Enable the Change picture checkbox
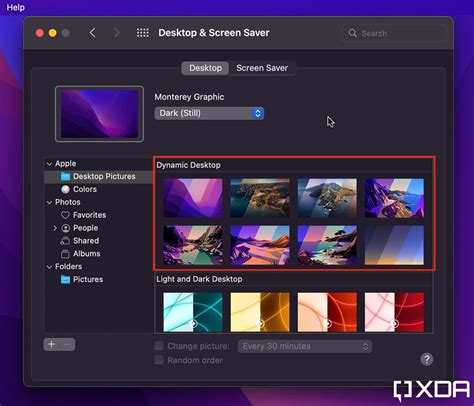 click(159, 346)
